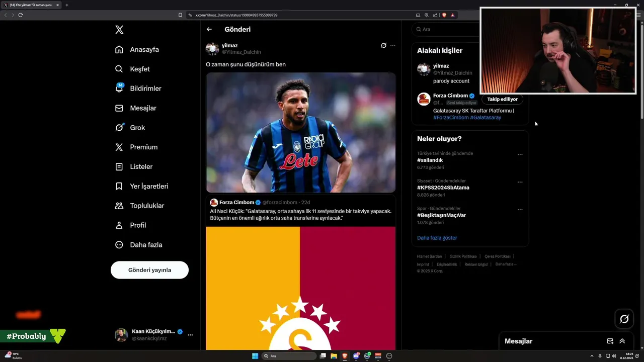
Task: Click the #ForzaCimbom hashtag
Action: (451, 118)
